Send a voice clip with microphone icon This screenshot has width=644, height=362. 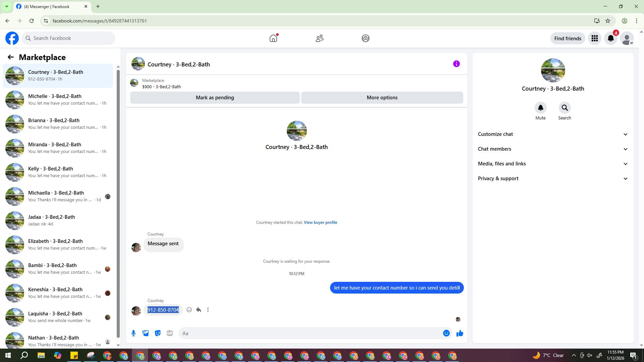coord(133,333)
